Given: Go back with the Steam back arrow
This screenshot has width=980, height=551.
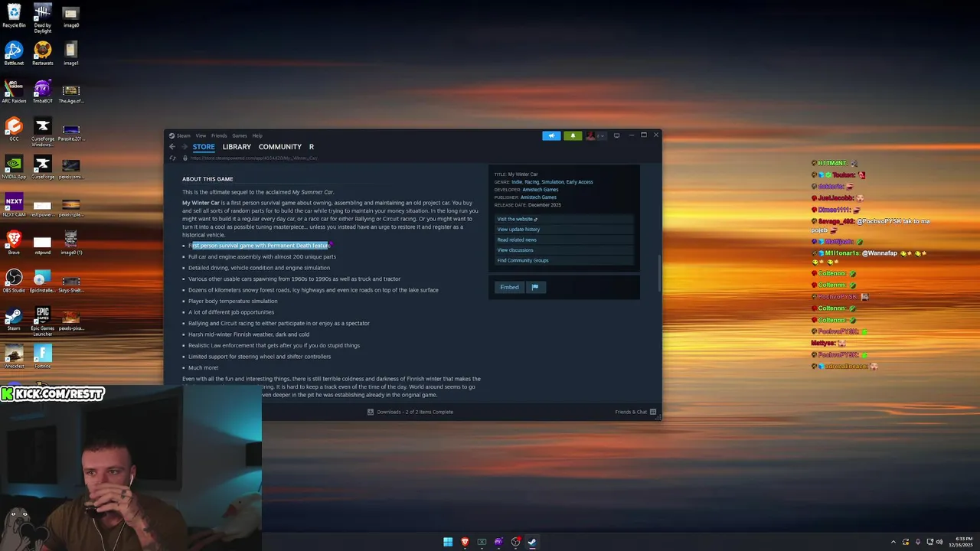Looking at the screenshot, I should click(x=172, y=147).
